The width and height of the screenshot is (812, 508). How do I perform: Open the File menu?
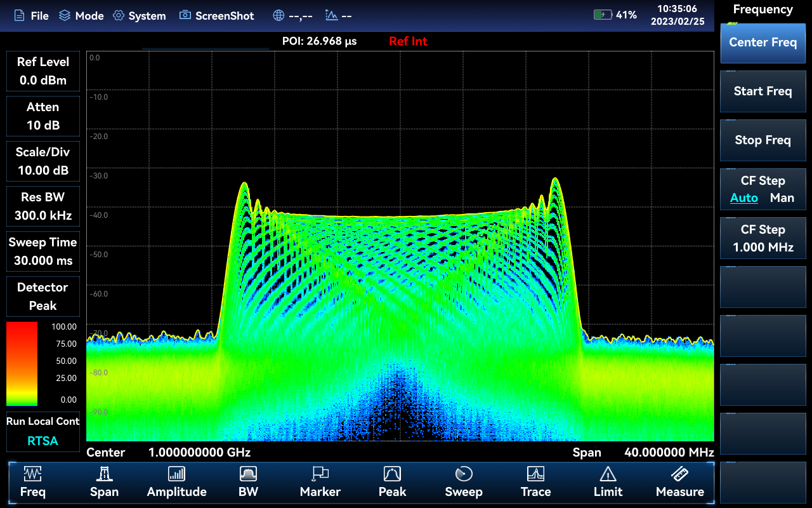tap(31, 16)
